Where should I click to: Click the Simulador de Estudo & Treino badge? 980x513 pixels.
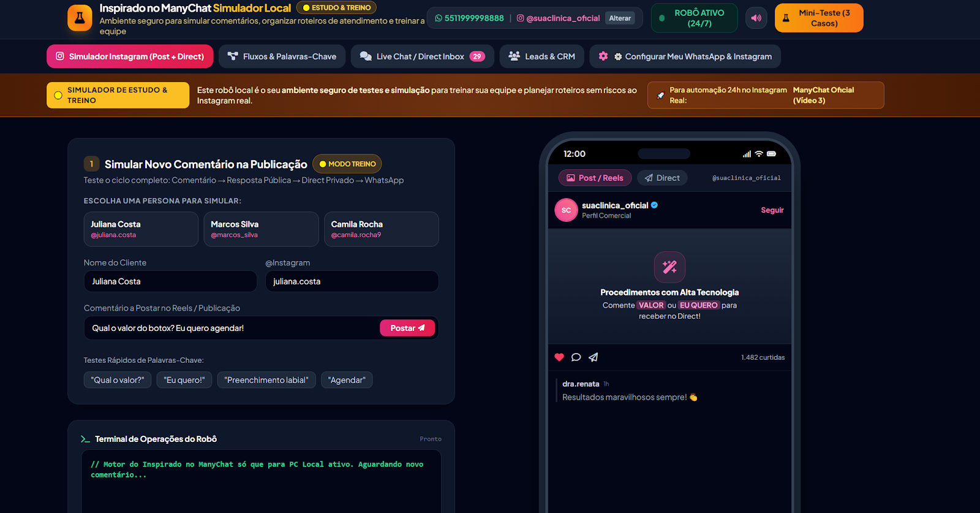coord(118,95)
